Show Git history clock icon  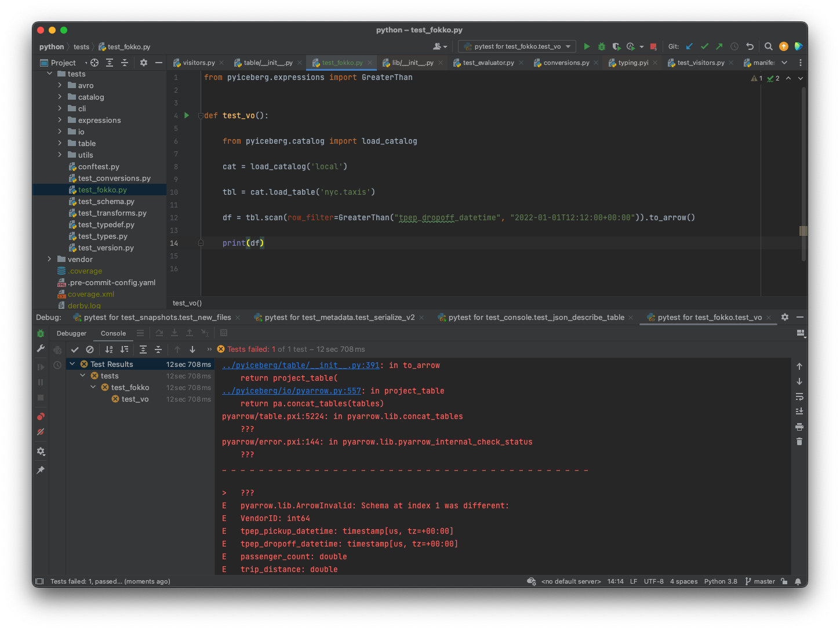point(734,46)
